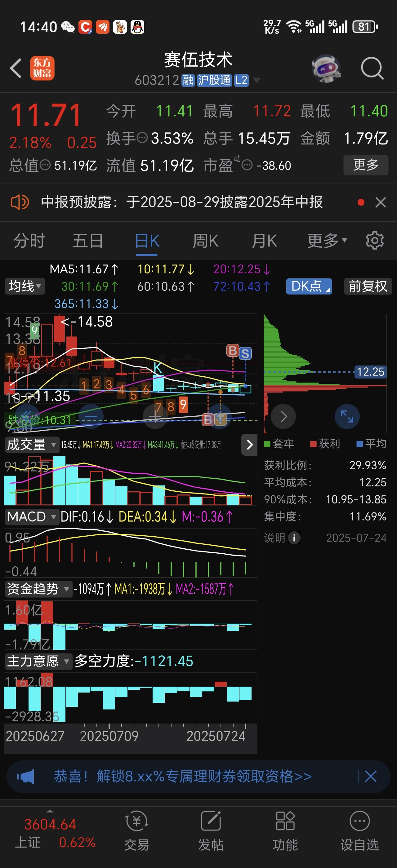The height and width of the screenshot is (868, 397).
Task: Tap the blue S marker on chart
Action: click(x=245, y=353)
